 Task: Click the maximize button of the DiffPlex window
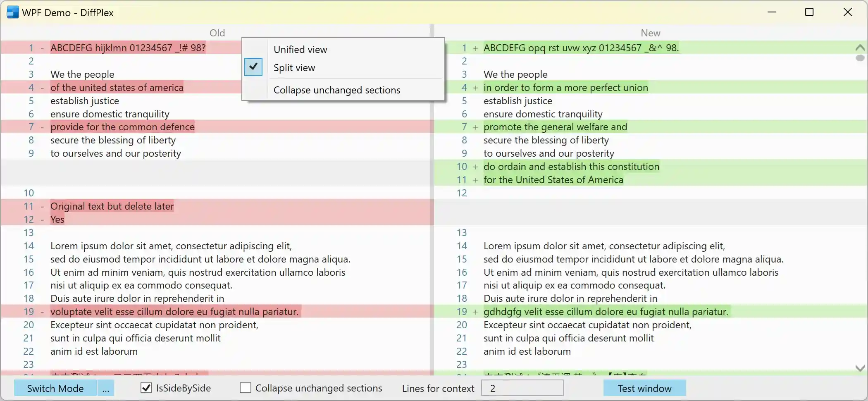[809, 12]
